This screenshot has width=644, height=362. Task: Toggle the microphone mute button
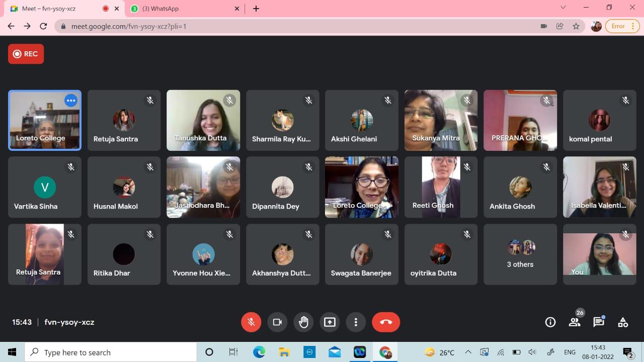(251, 322)
